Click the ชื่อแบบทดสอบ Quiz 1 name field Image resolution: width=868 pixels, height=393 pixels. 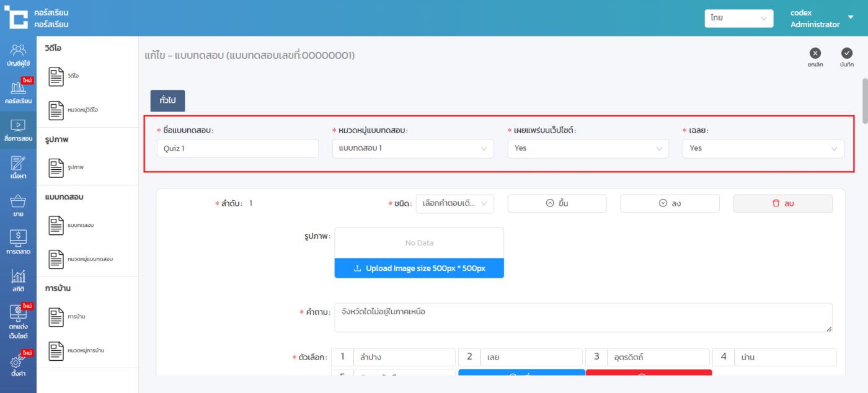click(237, 149)
